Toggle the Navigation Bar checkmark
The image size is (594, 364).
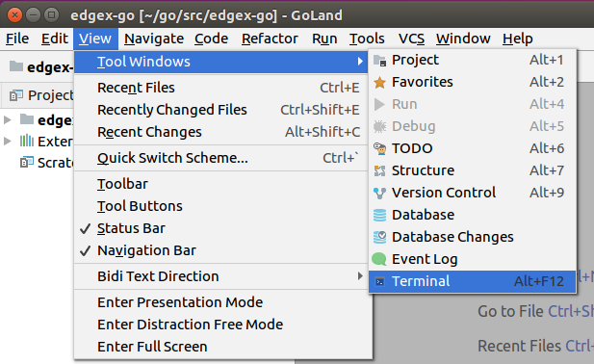(x=86, y=250)
